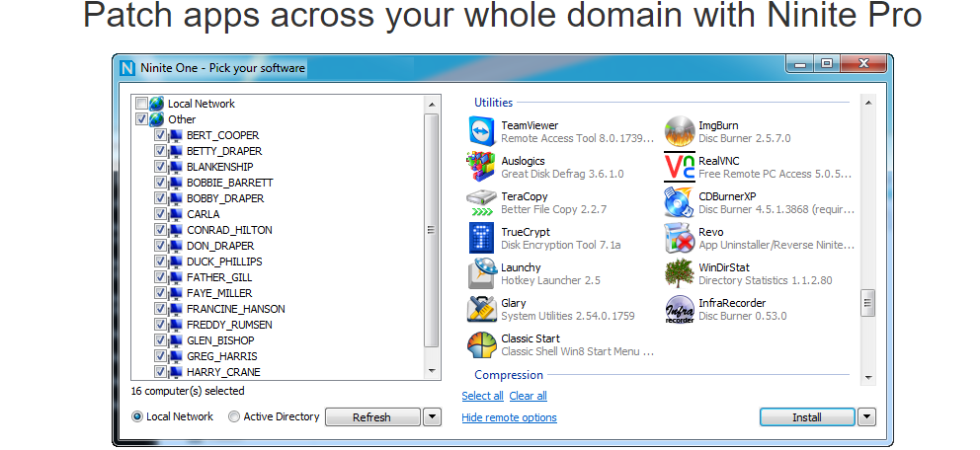Click the Clear all link
This screenshot has height=450, width=980.
529,396
